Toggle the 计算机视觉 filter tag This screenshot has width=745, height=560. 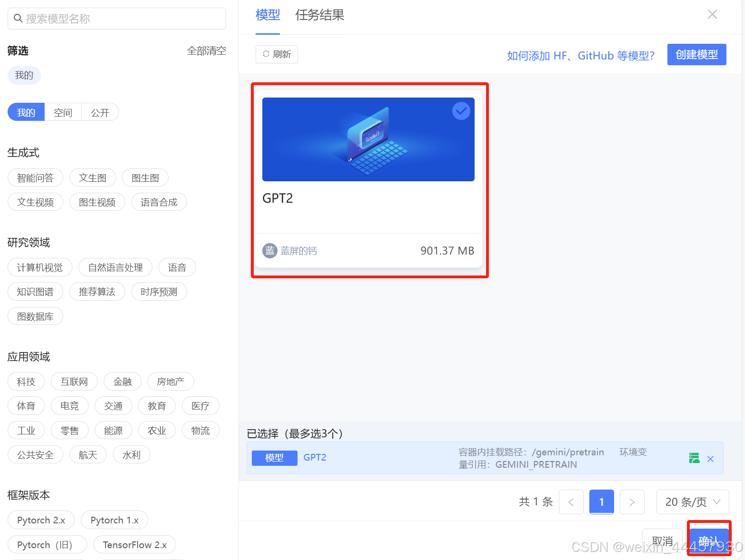[40, 267]
